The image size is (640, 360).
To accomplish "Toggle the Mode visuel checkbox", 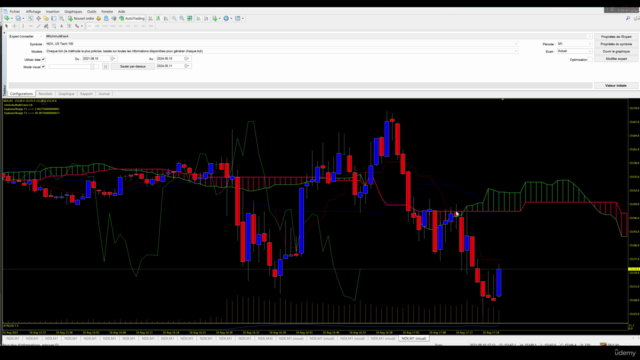I will (43, 67).
